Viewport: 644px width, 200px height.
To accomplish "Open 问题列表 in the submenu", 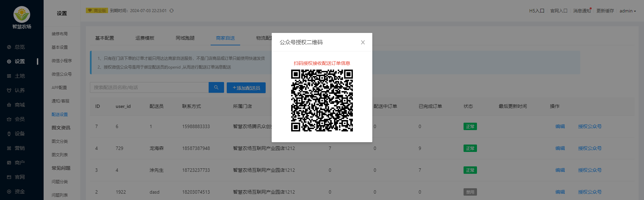I will click(60, 195).
